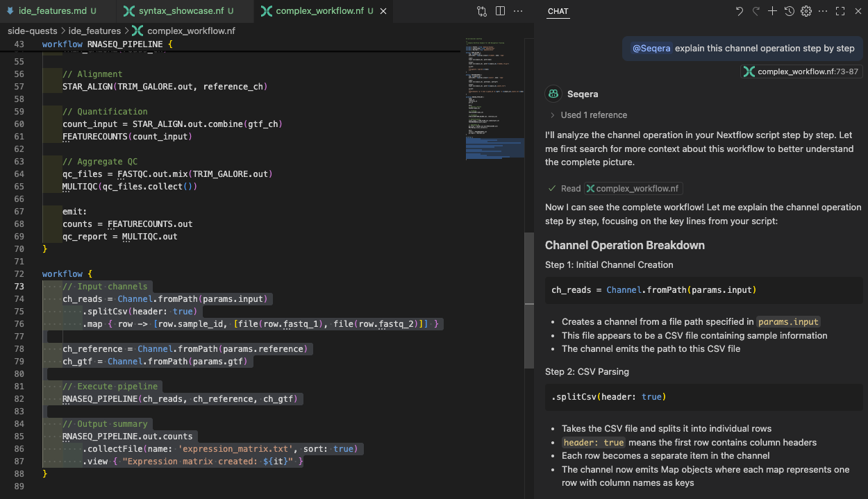
Task: Click 'MULTIQC(qc_files.collect())' line
Action: click(130, 187)
